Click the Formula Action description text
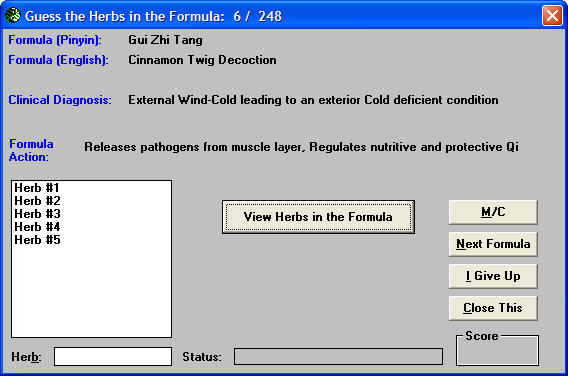 point(301,147)
